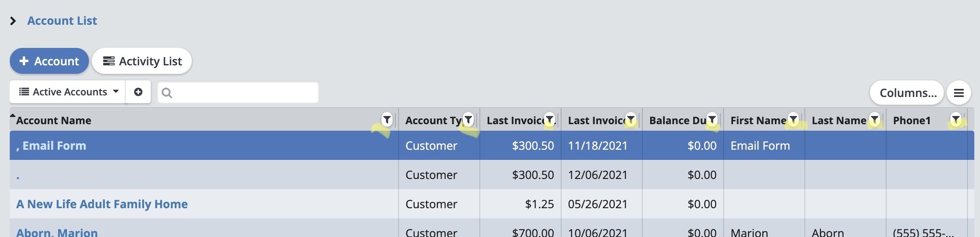Click the account search field
The width and height of the screenshot is (980, 237).
[244, 93]
